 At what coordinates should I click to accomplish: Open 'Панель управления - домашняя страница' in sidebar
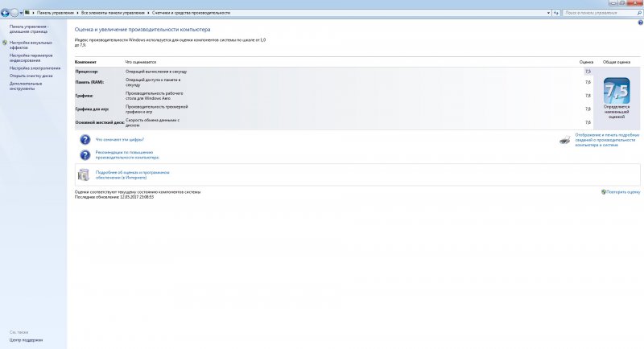pyautogui.click(x=31, y=29)
